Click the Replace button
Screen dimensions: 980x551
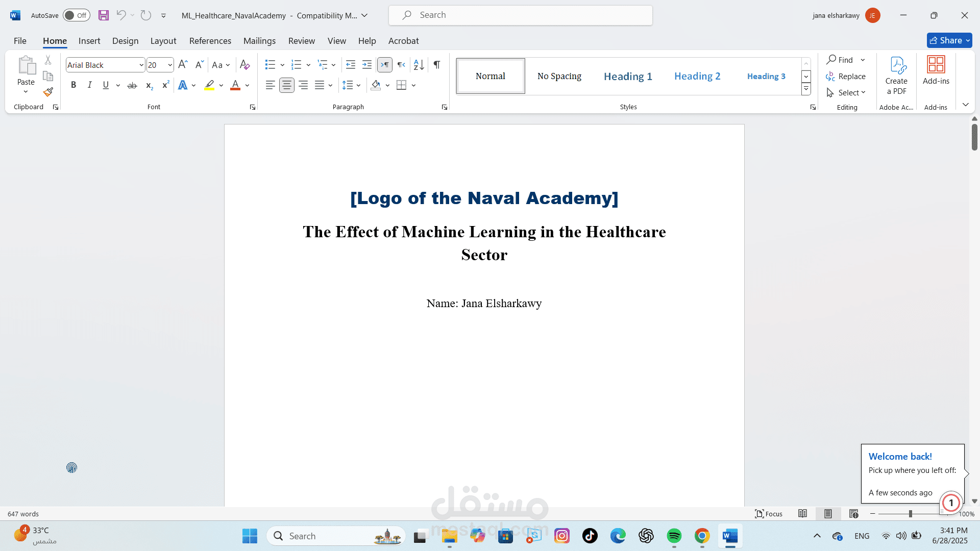click(846, 76)
